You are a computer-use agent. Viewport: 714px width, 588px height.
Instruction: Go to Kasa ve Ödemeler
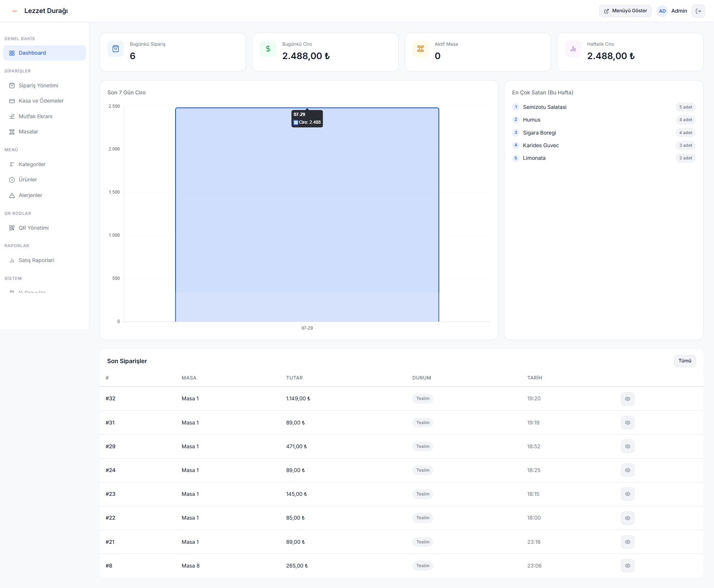pos(44,101)
